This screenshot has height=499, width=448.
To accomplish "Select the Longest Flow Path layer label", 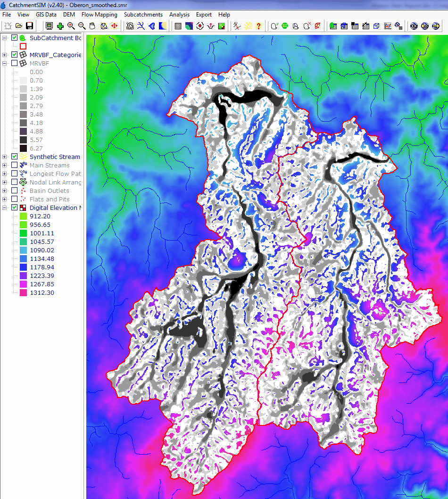I will pos(55,174).
